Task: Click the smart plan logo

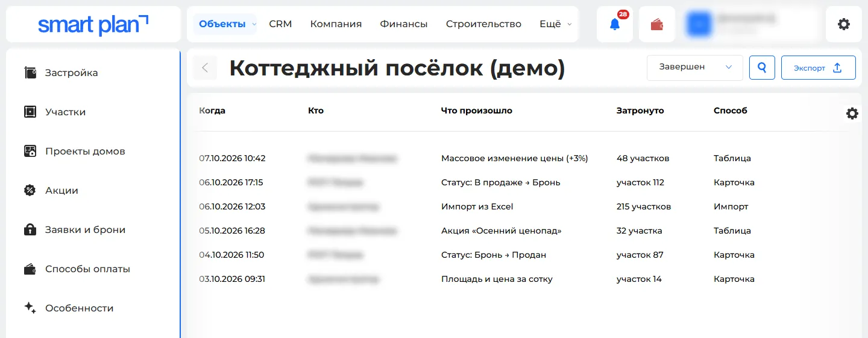Action: click(x=93, y=25)
